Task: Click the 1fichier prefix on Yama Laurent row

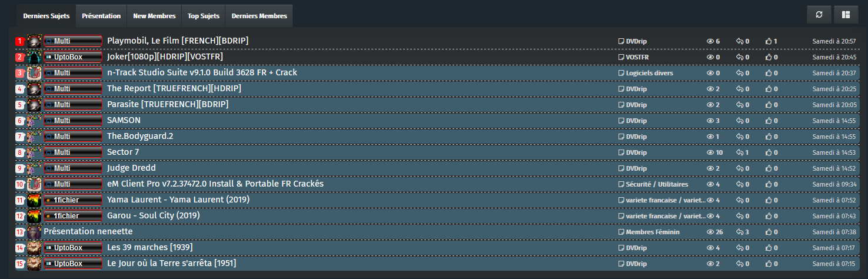Action: pyautogui.click(x=73, y=200)
